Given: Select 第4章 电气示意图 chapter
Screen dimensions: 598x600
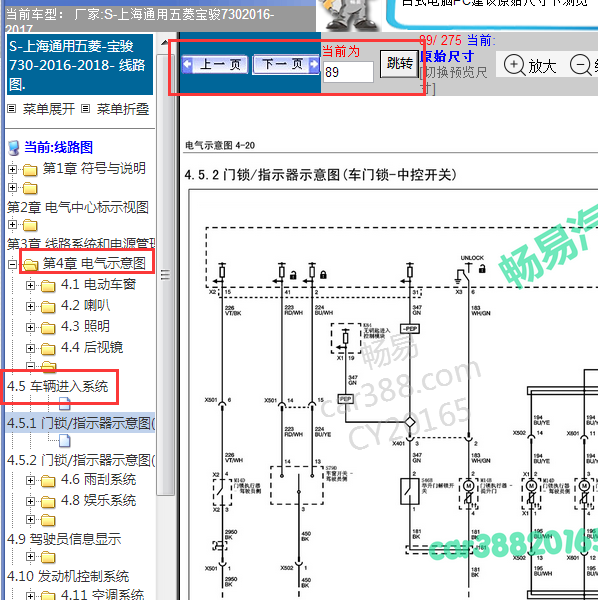Looking at the screenshot, I should 94,263.
